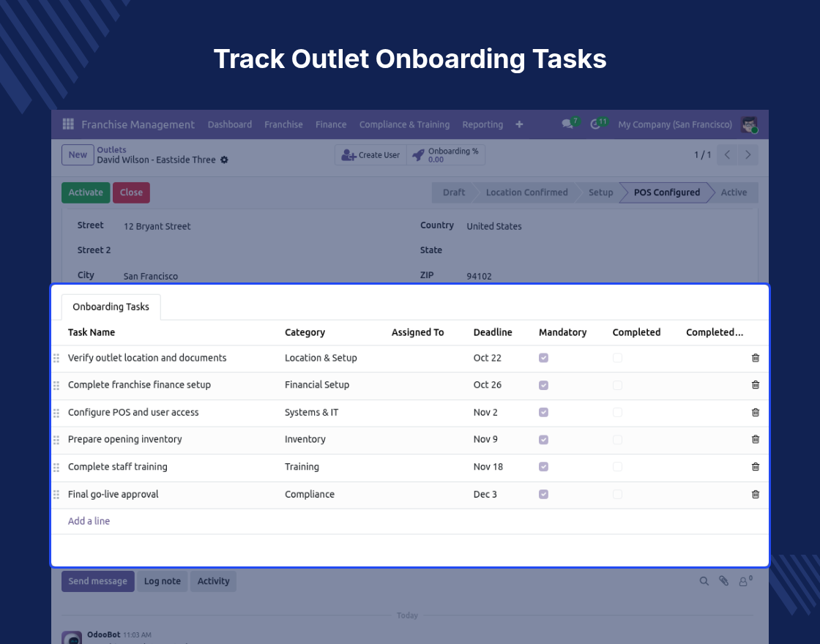Click the search icon in the chatter
The height and width of the screenshot is (644, 820).
coord(704,581)
